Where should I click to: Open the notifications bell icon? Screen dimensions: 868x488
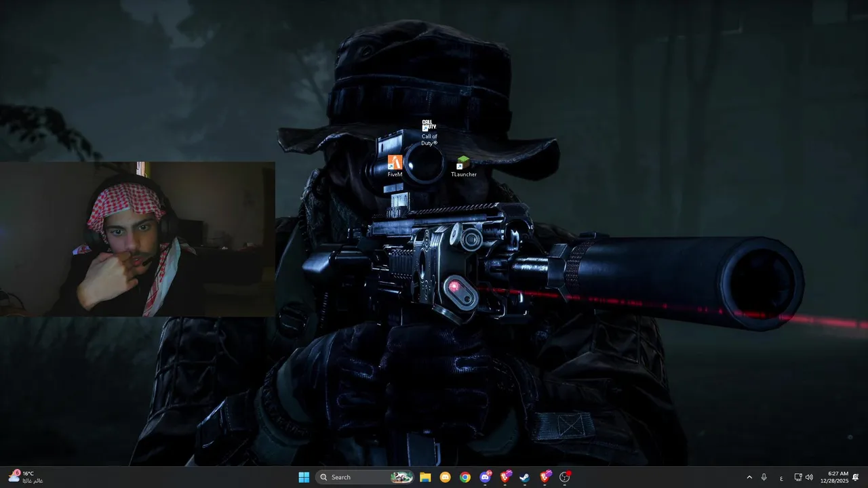click(x=856, y=477)
